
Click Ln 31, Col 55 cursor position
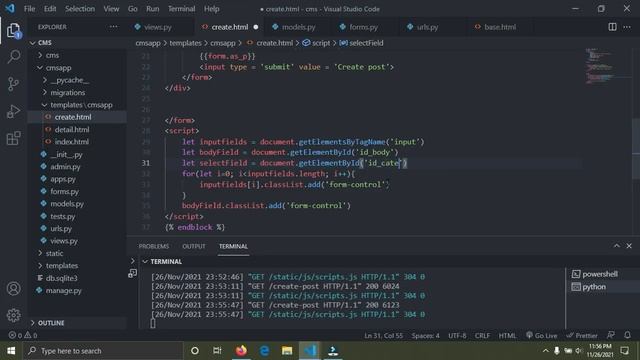[x=383, y=336]
